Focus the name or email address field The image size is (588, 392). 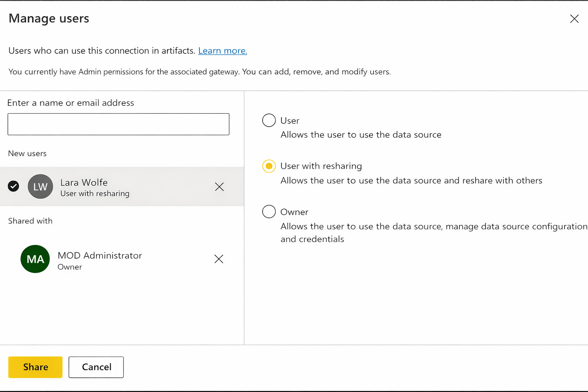click(118, 124)
